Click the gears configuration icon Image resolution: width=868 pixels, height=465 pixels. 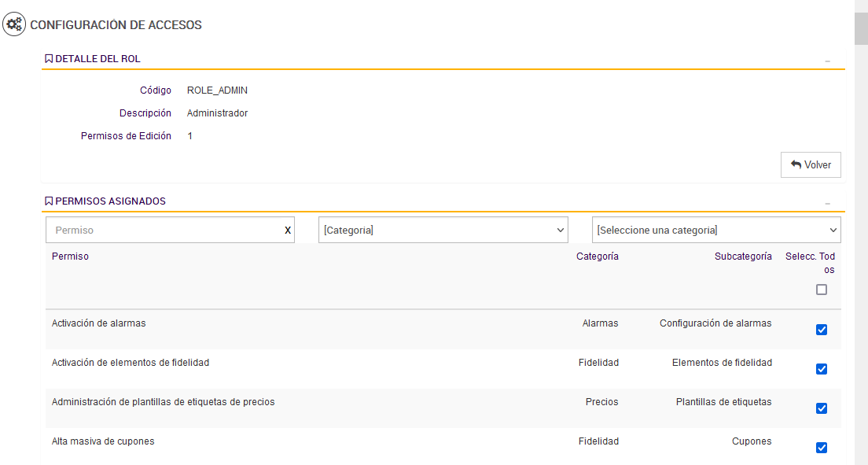14,24
